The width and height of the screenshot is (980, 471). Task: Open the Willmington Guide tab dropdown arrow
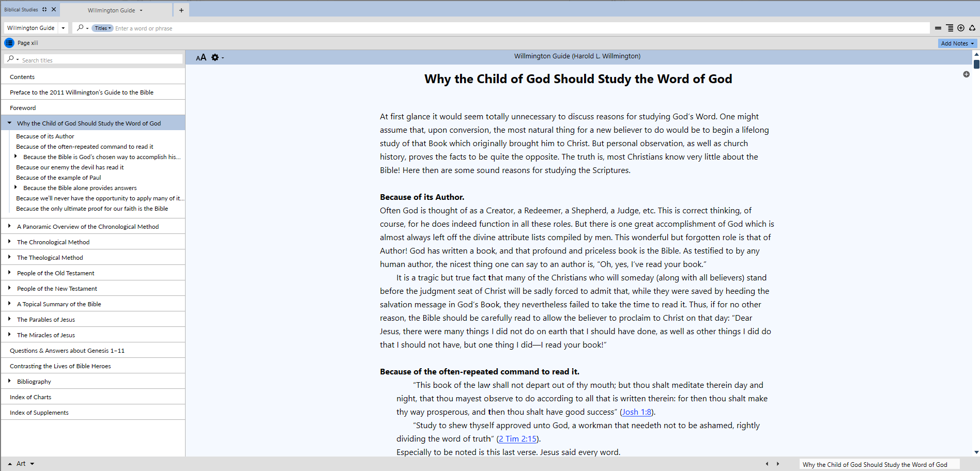141,10
